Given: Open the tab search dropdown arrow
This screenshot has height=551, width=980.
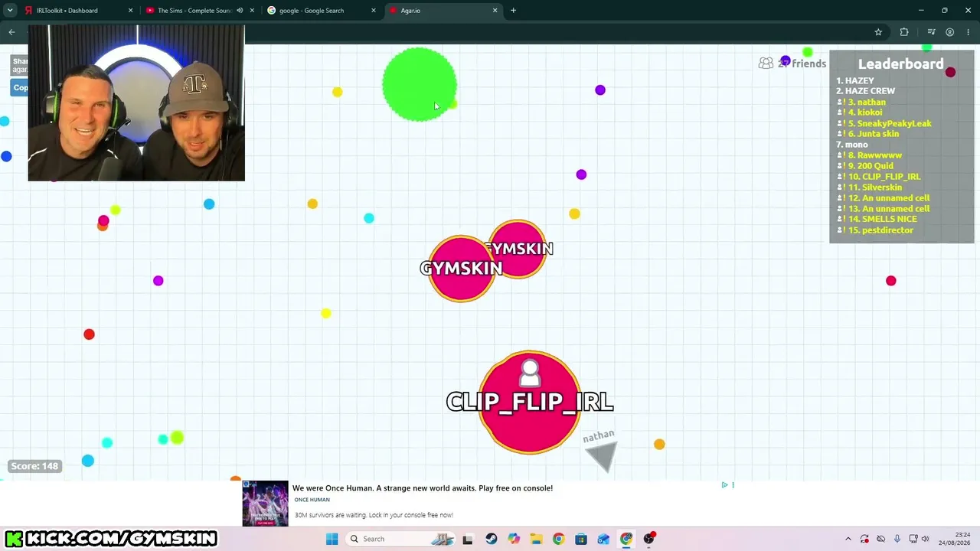Looking at the screenshot, I should (x=10, y=11).
